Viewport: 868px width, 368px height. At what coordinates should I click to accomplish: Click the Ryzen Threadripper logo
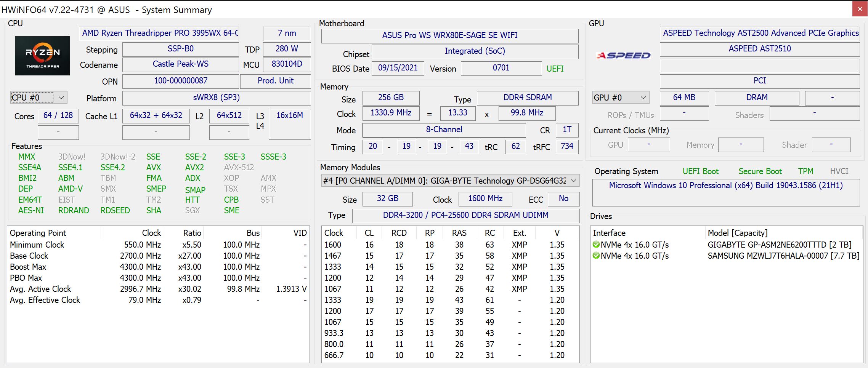42,56
